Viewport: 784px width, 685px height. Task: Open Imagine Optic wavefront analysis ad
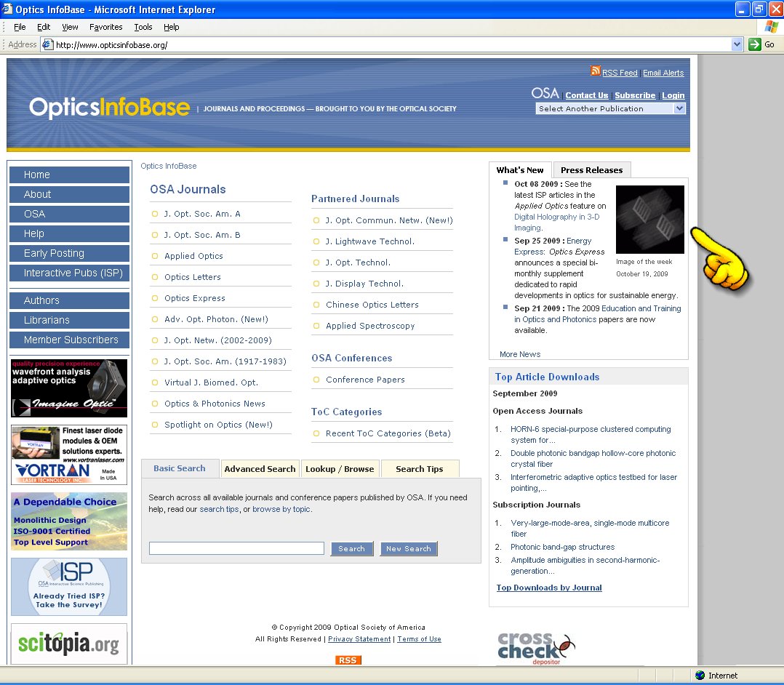pos(69,388)
